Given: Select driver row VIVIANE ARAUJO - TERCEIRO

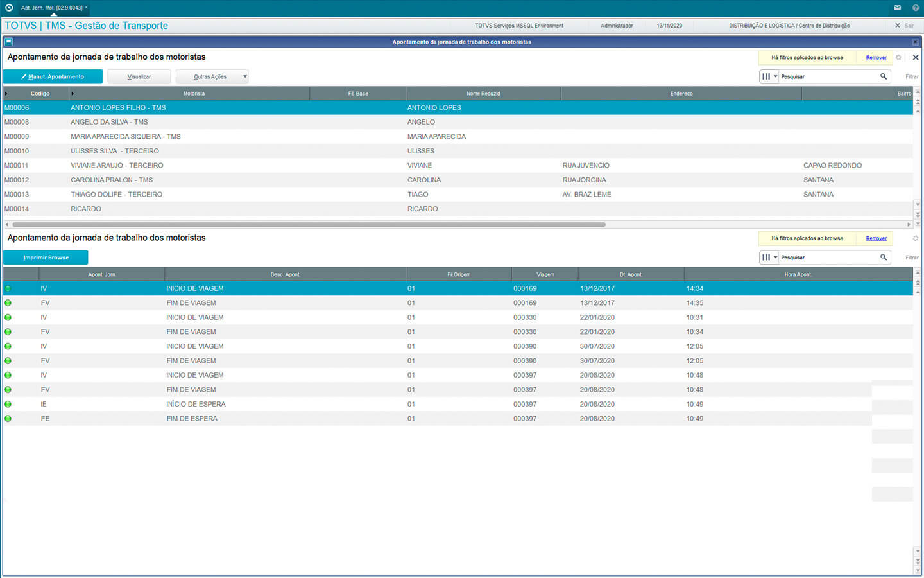Looking at the screenshot, I should click(117, 166).
